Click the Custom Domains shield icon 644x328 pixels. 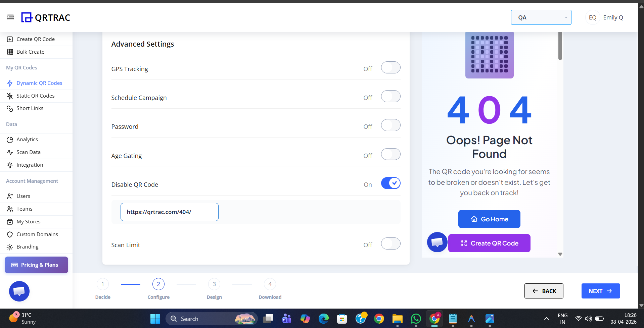click(x=10, y=234)
